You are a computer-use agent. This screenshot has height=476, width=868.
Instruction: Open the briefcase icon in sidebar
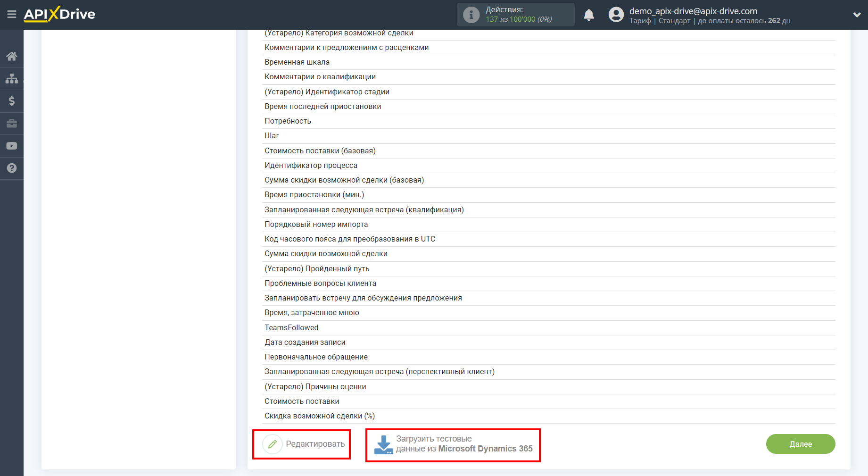(x=12, y=124)
